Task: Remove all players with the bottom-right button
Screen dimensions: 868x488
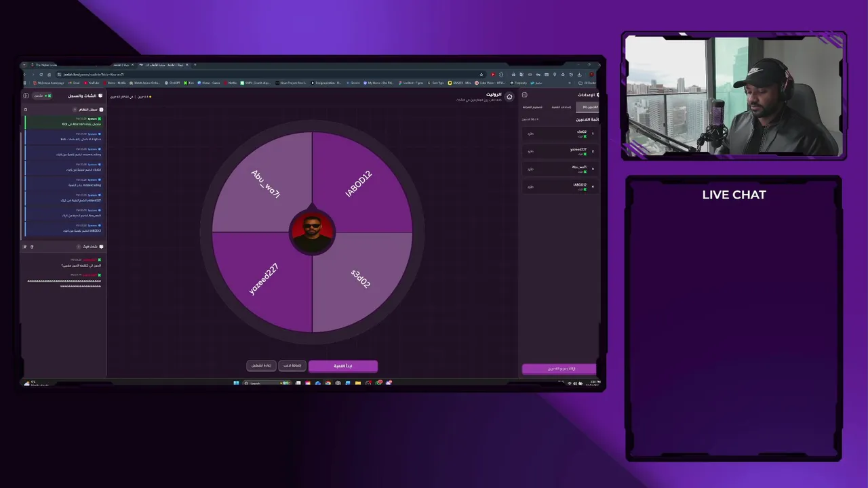Action: (559, 369)
